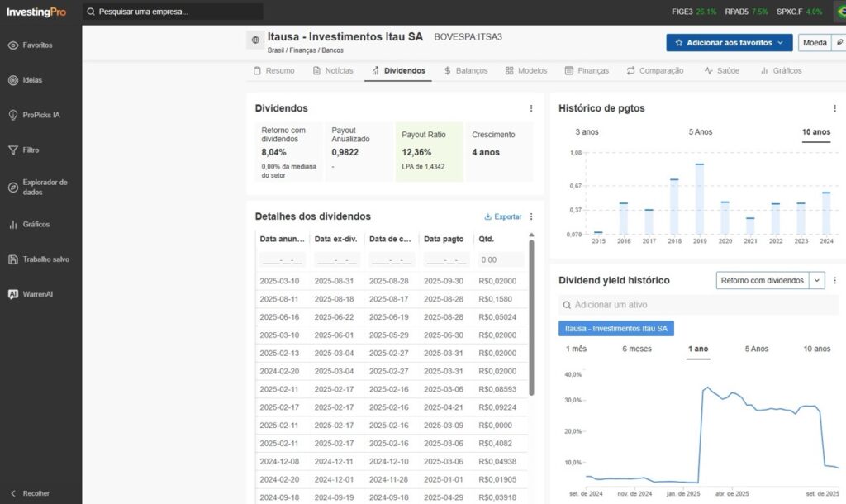This screenshot has height=504, width=846.
Task: Click the Exportar link
Action: pyautogui.click(x=503, y=217)
